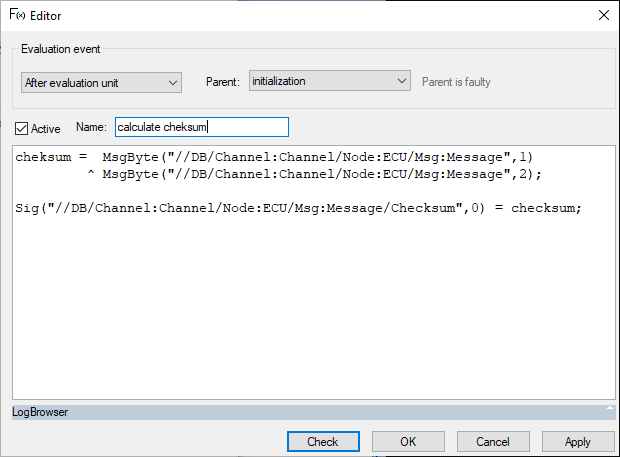Click the Editor title bar text
620x457 pixels.
click(47, 15)
